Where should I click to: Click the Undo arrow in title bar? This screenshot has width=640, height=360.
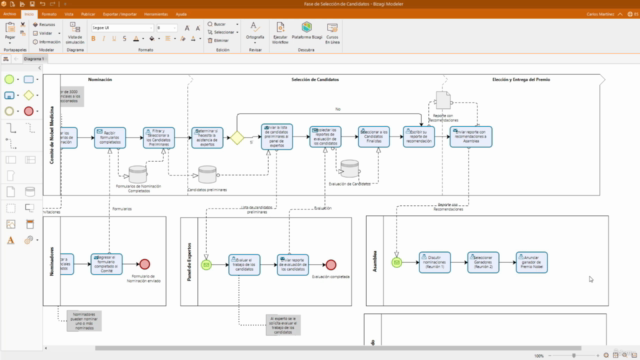pyautogui.click(x=42, y=4)
